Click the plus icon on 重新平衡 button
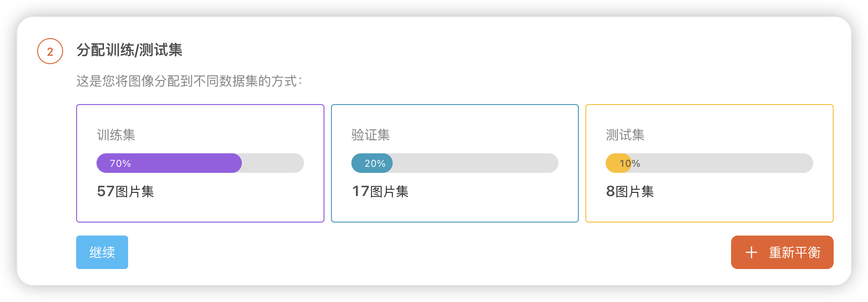The width and height of the screenshot is (868, 302). point(751,252)
